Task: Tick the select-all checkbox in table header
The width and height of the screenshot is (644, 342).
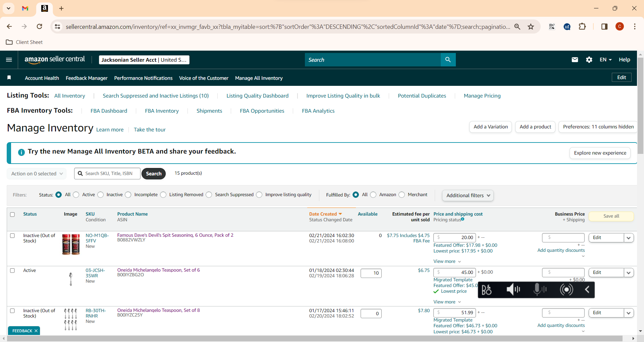Action: coord(12,215)
